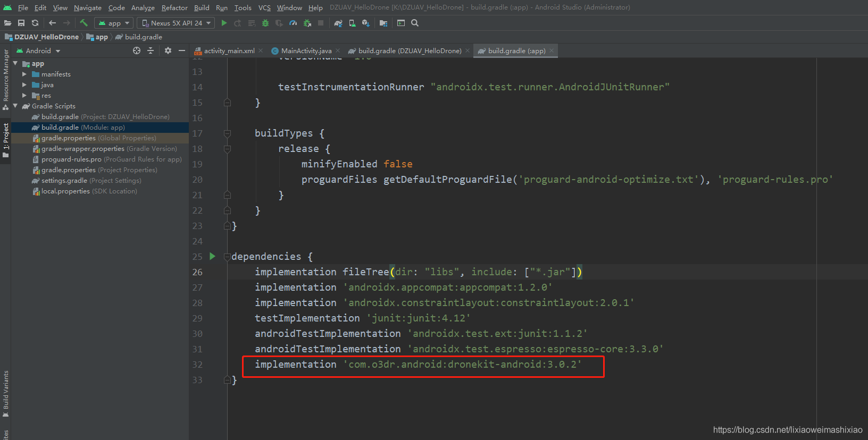
Task: Open the VCS menu
Action: click(264, 7)
